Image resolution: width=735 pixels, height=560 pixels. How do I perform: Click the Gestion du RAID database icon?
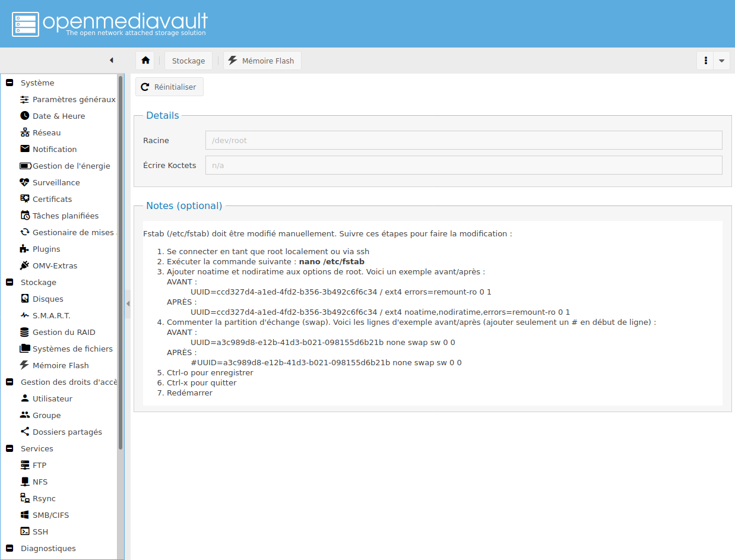point(25,332)
